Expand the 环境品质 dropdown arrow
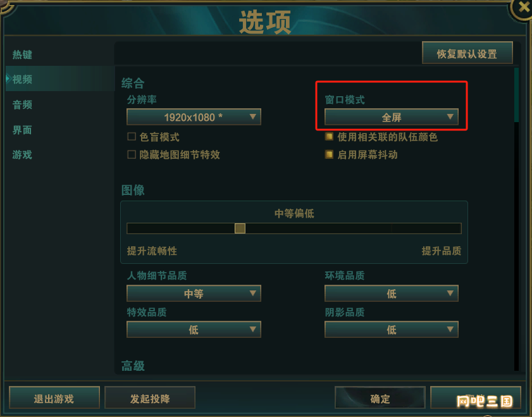 [450, 293]
